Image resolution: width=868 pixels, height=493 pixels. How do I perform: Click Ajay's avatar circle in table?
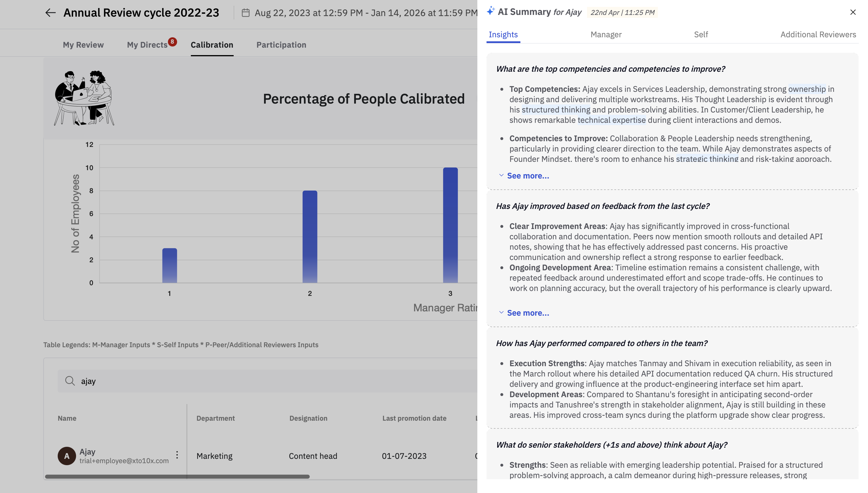pyautogui.click(x=67, y=456)
